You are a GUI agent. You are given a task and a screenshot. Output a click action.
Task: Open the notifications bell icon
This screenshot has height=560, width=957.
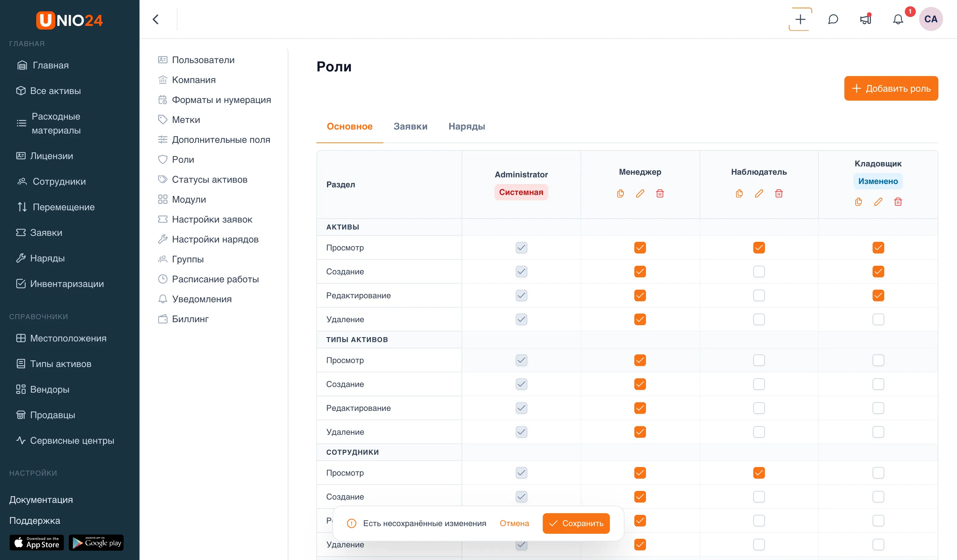coord(898,19)
